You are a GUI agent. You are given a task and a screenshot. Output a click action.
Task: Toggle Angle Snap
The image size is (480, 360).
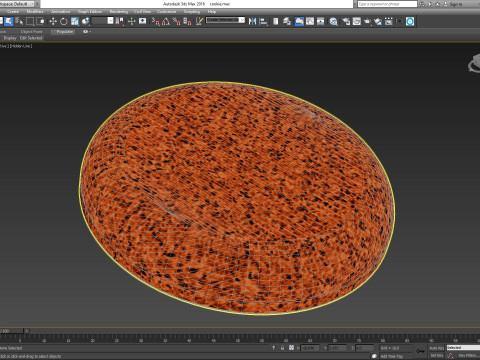(166, 22)
